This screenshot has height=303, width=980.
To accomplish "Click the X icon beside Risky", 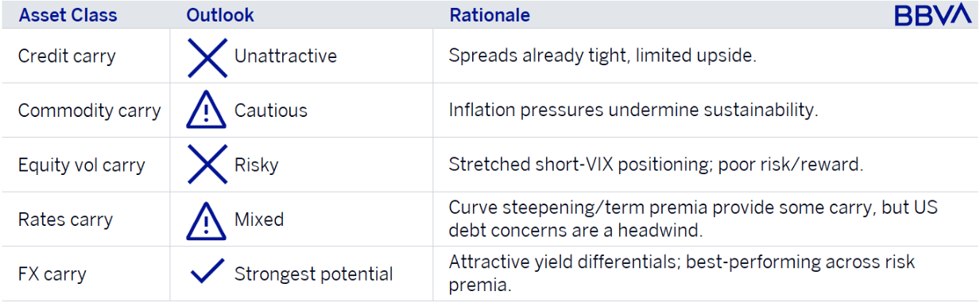I will click(207, 165).
